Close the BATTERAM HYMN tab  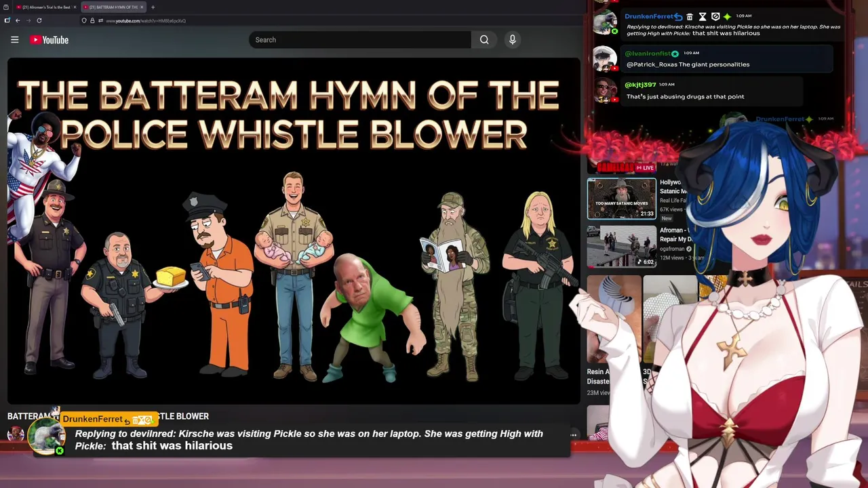142,7
